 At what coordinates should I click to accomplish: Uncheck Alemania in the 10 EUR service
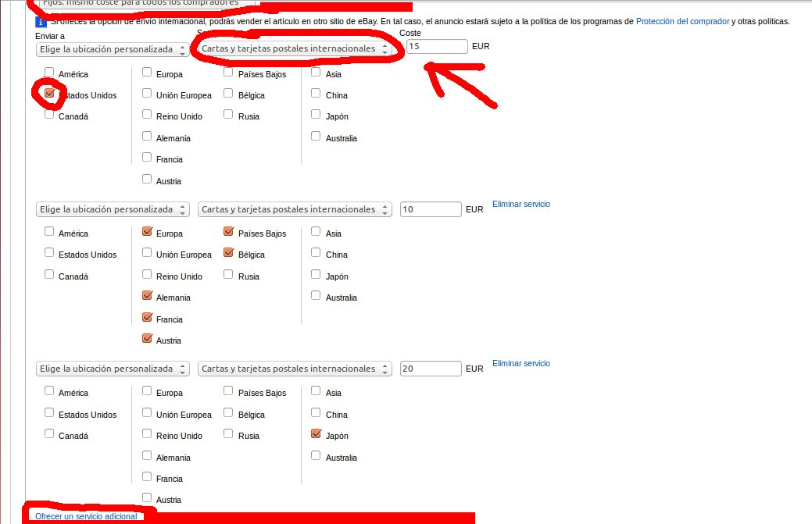(x=148, y=297)
